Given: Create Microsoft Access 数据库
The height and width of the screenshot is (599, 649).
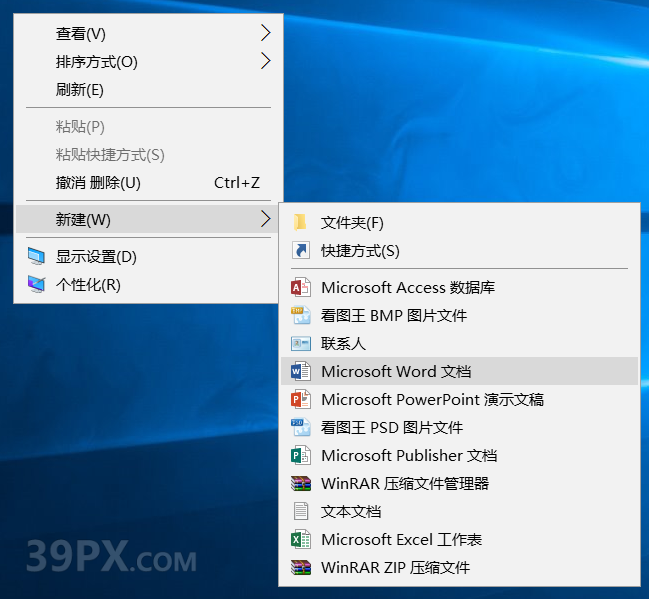Looking at the screenshot, I should pos(459,287).
